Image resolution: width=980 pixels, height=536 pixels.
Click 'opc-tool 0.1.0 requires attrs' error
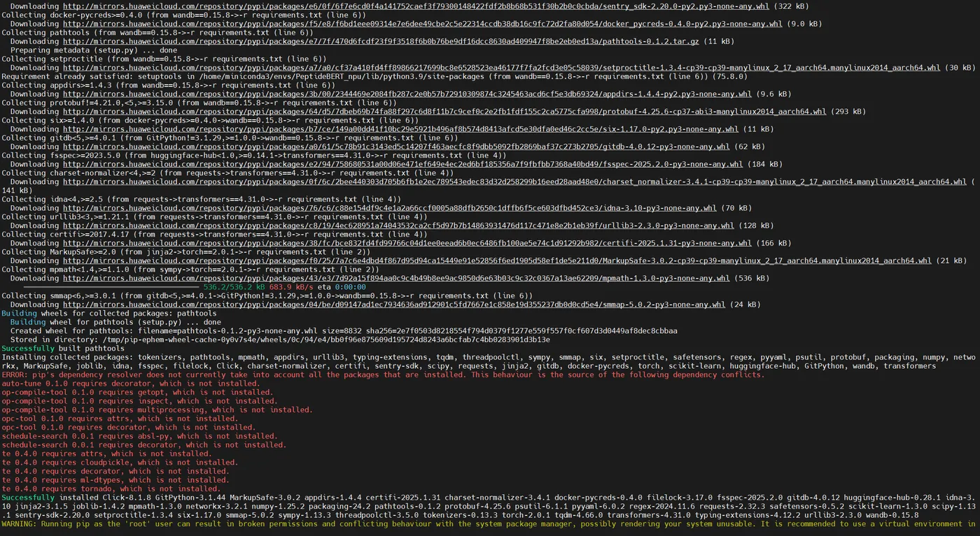(x=120, y=419)
